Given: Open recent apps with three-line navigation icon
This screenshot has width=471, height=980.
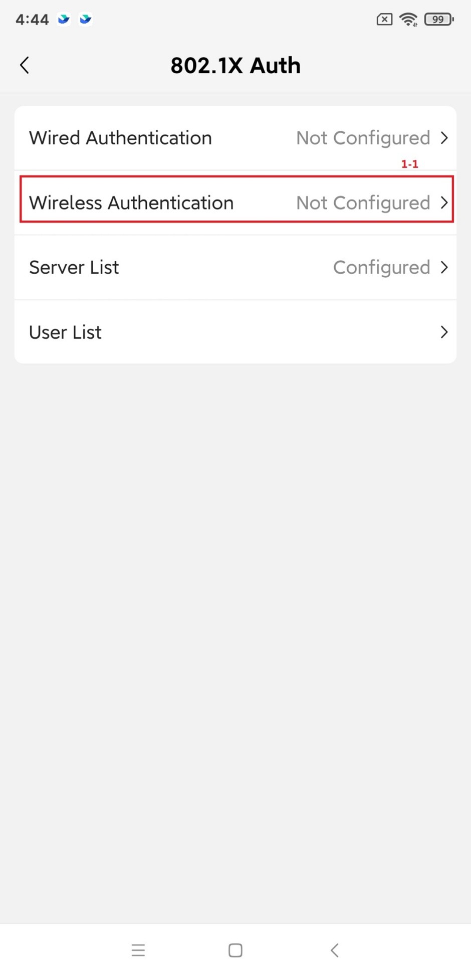Looking at the screenshot, I should coord(138,950).
